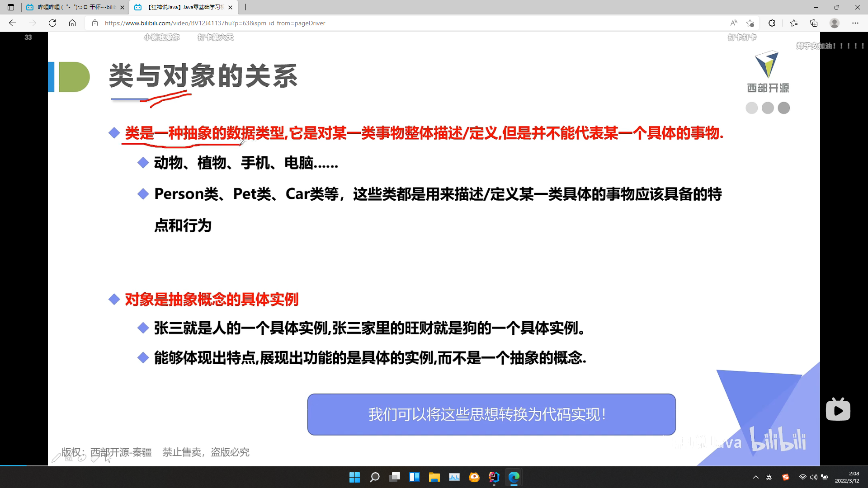Go back to the previous page
Screen dimensions: 868x488
tap(13, 23)
